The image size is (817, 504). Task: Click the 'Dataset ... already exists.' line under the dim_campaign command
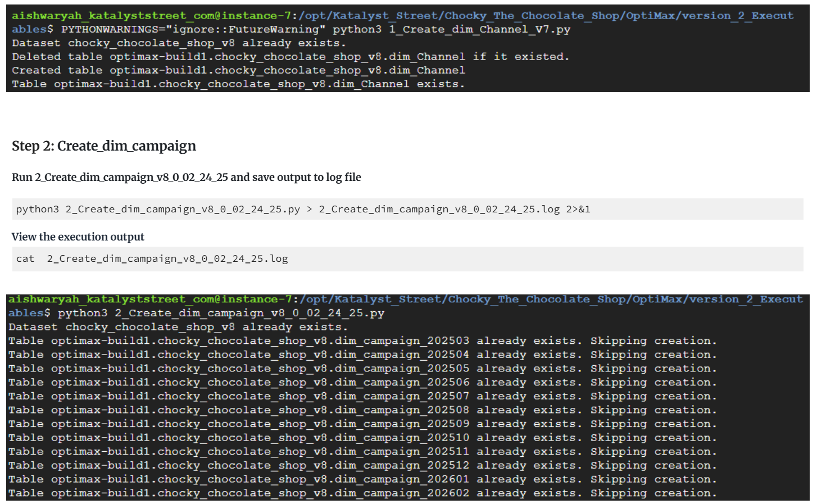click(178, 327)
